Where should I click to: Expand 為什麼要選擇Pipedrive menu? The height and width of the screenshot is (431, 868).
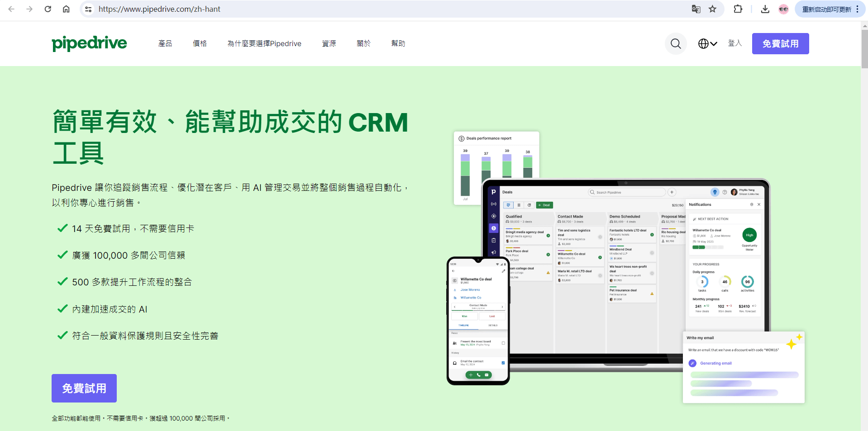point(264,43)
